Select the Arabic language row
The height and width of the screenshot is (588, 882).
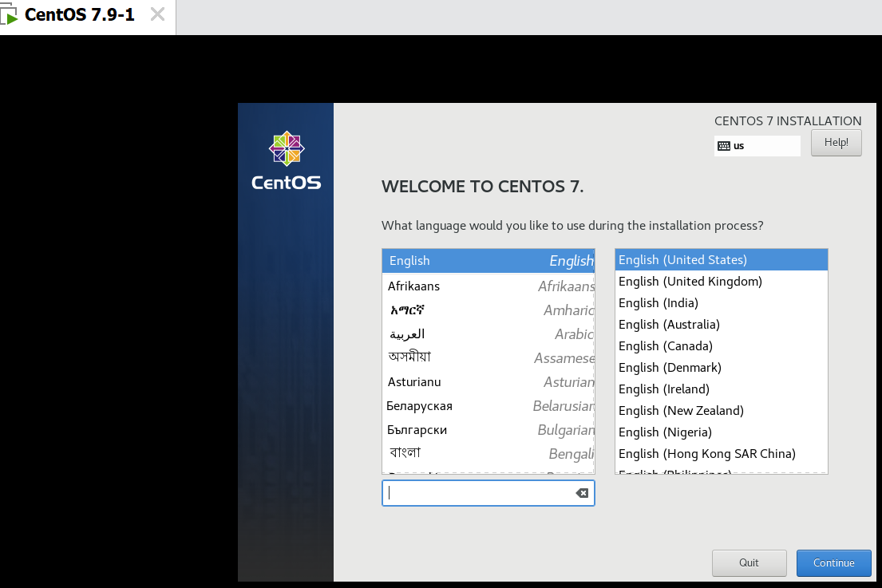pos(488,334)
